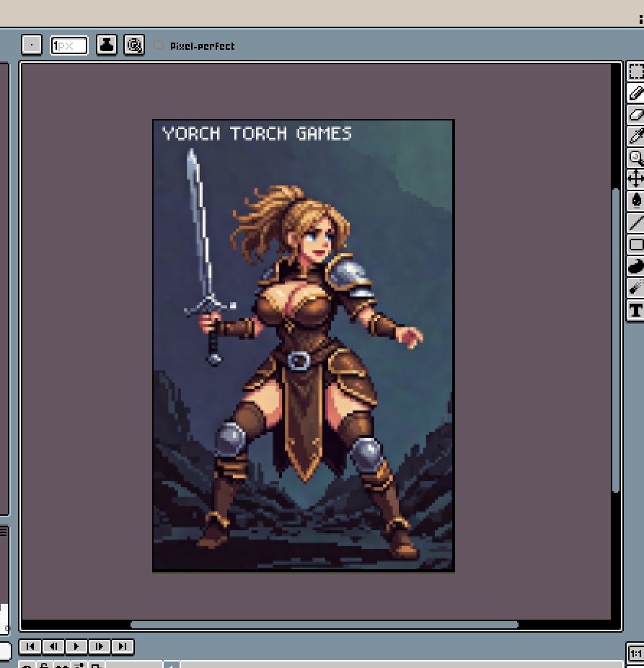Select the Blur/Jumble tool
The image size is (644, 668).
click(635, 288)
